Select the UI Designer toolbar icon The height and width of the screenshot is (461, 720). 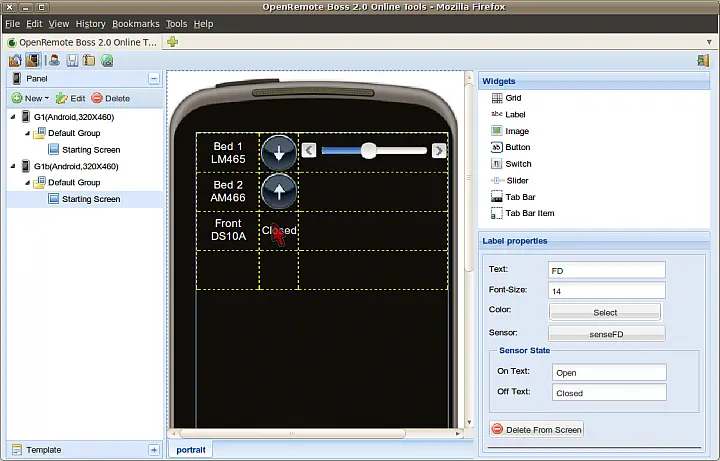33,60
